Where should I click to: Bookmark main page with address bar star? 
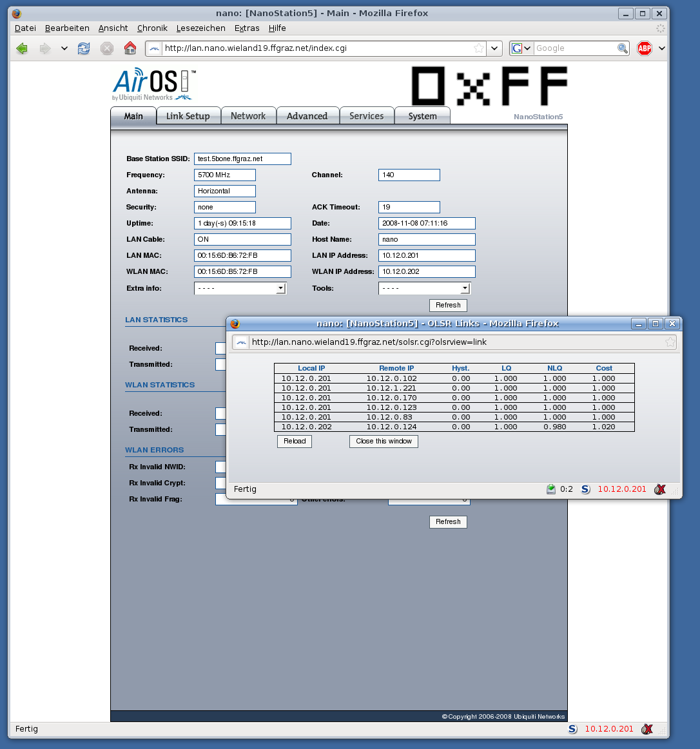(x=478, y=48)
